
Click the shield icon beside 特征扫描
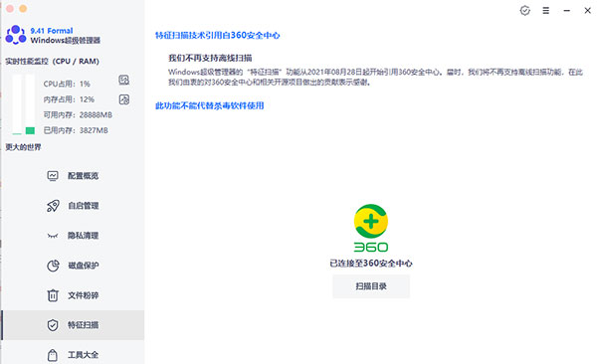coord(53,325)
